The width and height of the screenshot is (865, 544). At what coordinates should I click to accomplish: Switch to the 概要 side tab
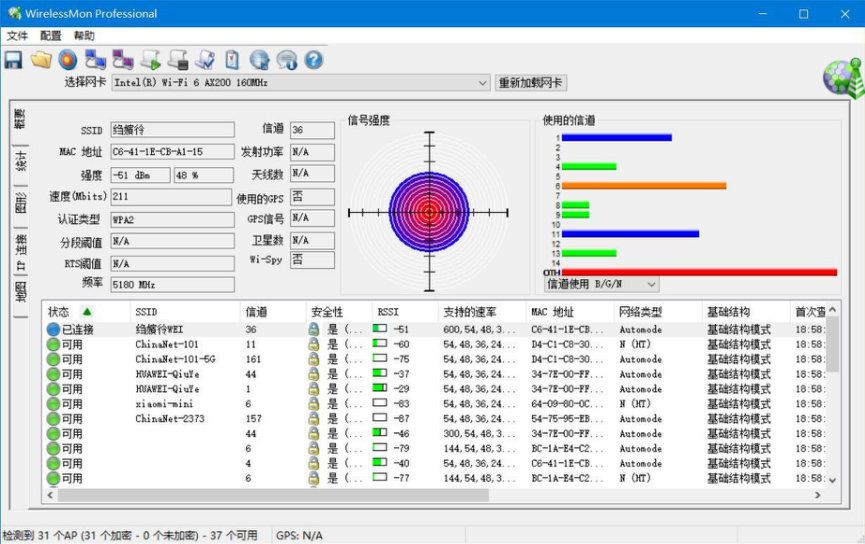click(x=20, y=120)
